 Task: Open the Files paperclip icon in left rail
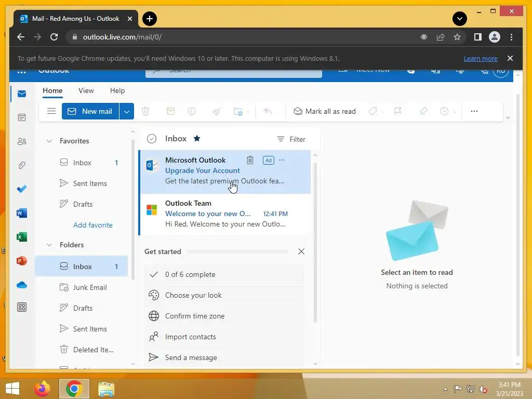pos(22,165)
